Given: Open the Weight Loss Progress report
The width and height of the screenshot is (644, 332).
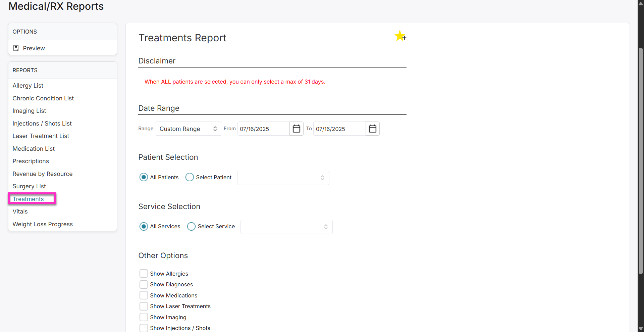Looking at the screenshot, I should [x=43, y=224].
